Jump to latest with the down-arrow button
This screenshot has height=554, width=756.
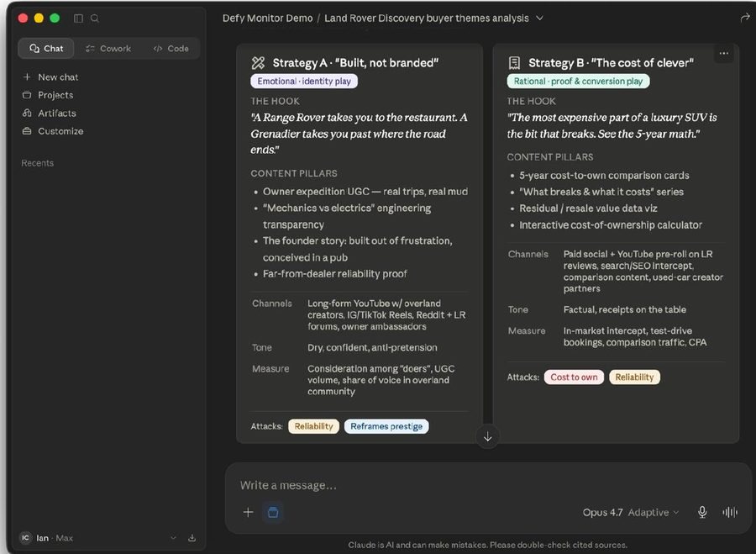point(488,437)
